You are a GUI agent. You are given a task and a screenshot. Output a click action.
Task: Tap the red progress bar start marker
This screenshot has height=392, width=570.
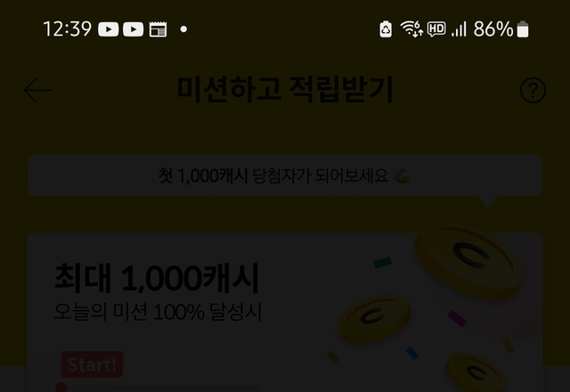(61, 388)
